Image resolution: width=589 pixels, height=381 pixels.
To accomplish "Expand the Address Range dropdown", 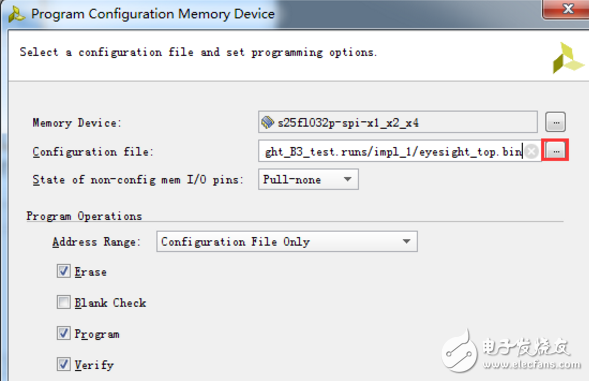I will click(x=287, y=241).
